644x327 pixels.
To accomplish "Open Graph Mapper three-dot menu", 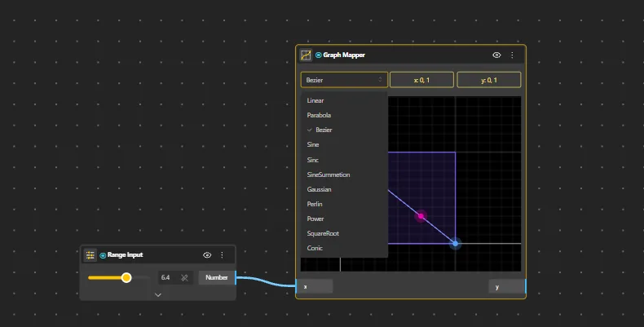I will (x=512, y=55).
